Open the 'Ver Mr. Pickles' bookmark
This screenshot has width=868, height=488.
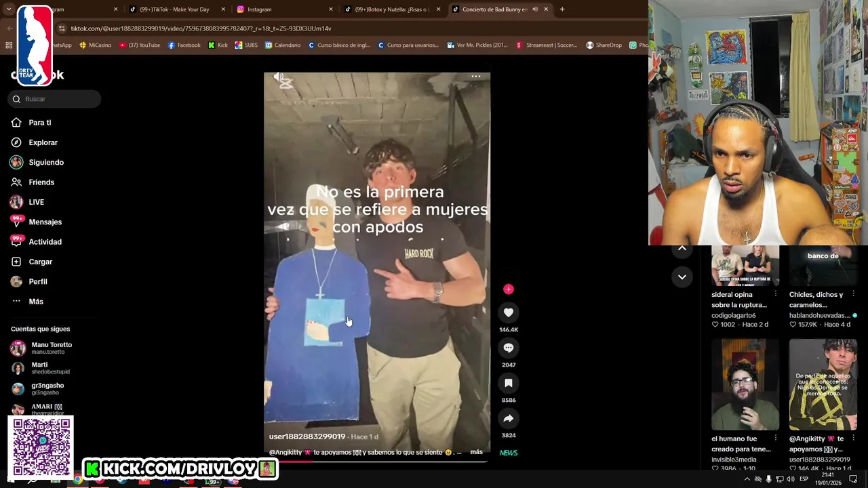pos(477,45)
